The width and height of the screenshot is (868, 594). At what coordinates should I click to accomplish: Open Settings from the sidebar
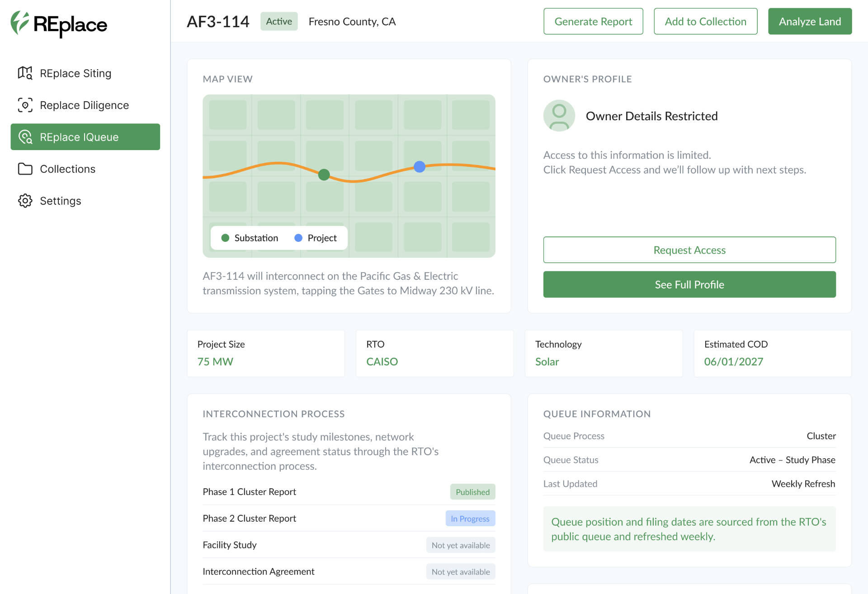[x=85, y=201]
